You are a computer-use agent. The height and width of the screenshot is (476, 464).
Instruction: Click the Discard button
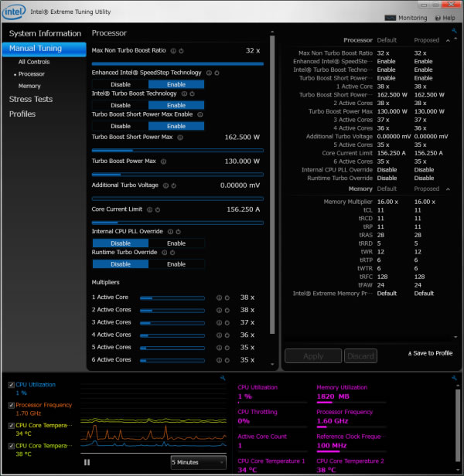point(360,355)
